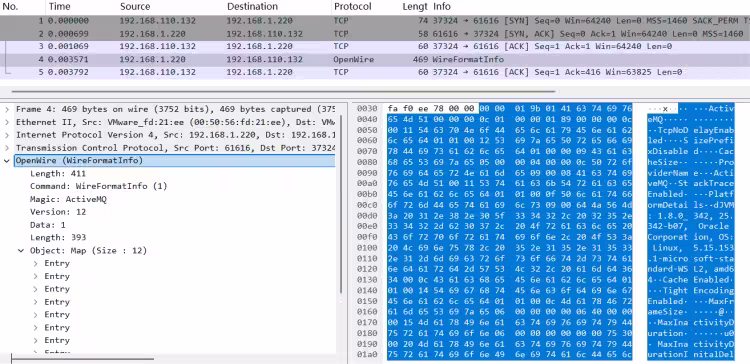Sort packets by the Info column header
Image resolution: width=750 pixels, height=364 pixels.
(442, 7)
